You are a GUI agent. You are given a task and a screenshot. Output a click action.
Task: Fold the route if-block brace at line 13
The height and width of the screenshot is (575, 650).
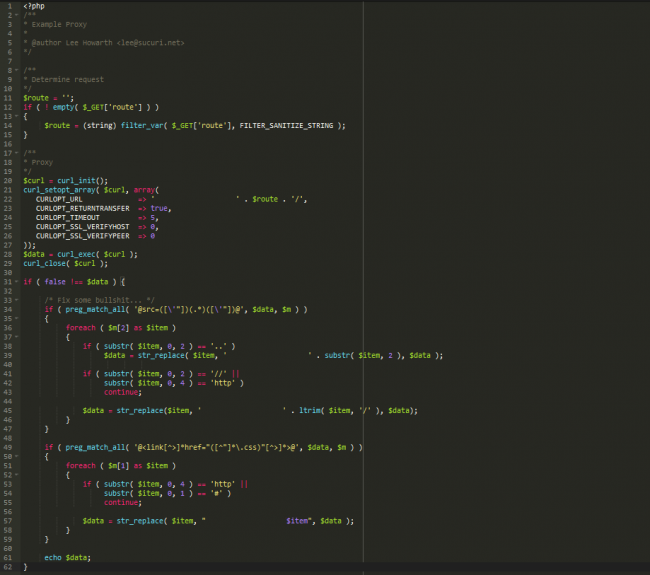[x=18, y=116]
